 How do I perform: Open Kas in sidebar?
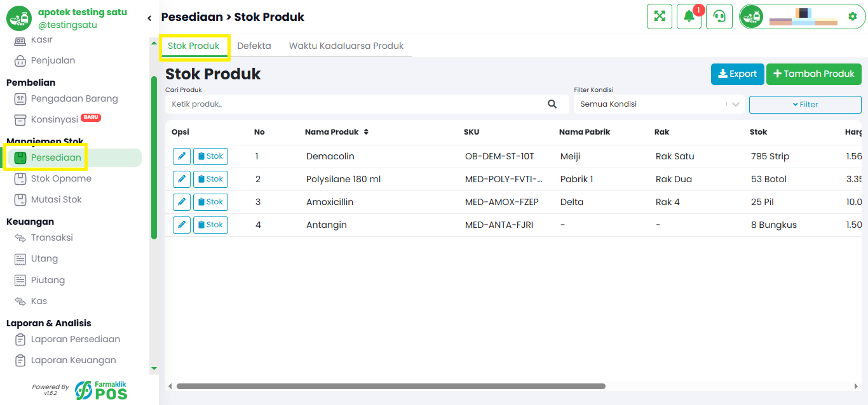tap(39, 301)
